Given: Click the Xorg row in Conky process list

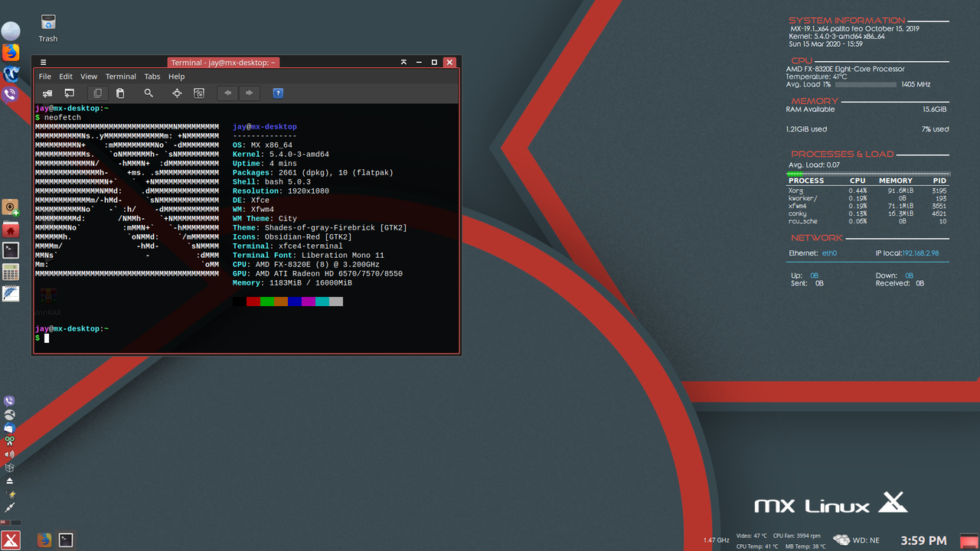Looking at the screenshot, I should coord(868,191).
